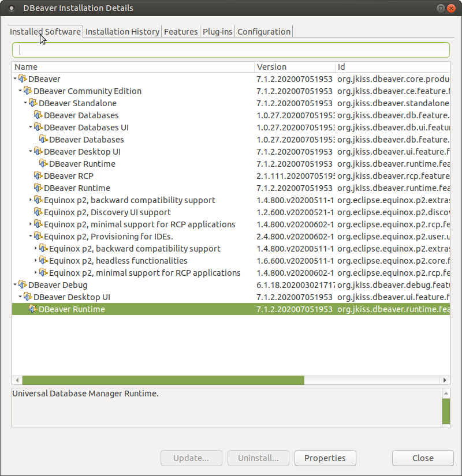
Task: Click the DBeaver Desktop UI feature icon
Action: click(37, 151)
